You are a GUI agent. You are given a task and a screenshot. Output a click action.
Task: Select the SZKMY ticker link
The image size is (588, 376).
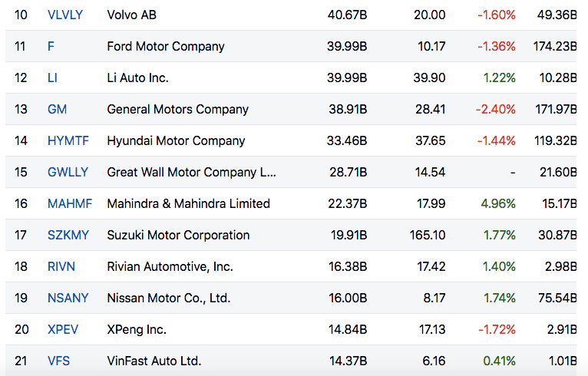(68, 235)
